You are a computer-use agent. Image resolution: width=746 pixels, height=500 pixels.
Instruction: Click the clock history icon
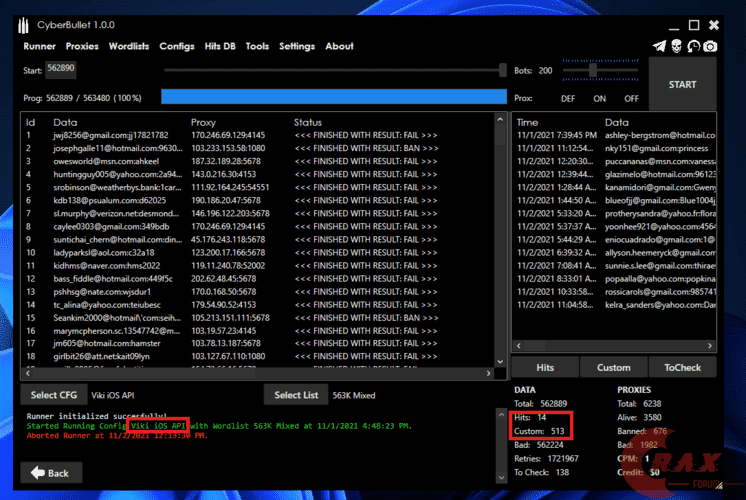tap(693, 46)
